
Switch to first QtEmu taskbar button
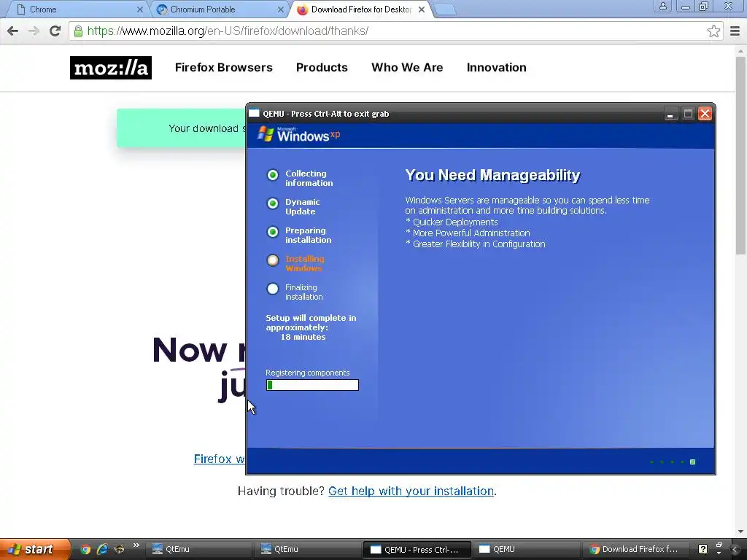[198, 549]
